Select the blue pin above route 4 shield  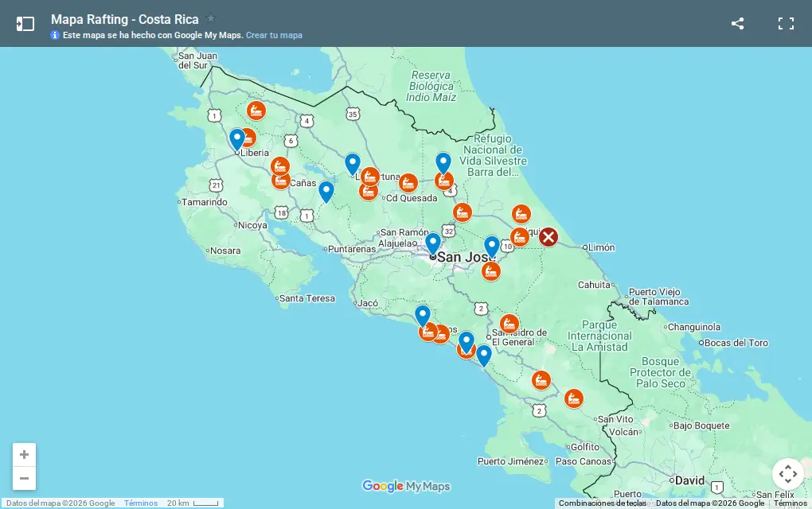pyautogui.click(x=443, y=163)
